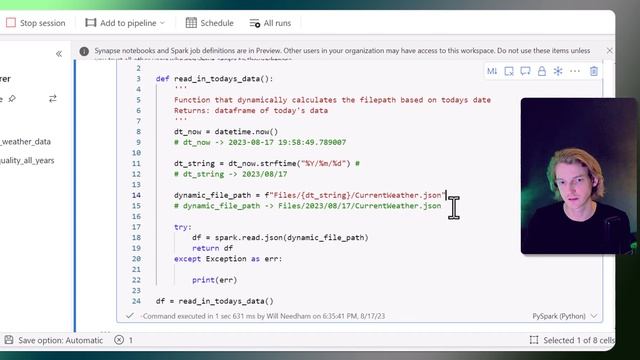
Task: Click the cell toolbar icon beside M↓
Action: (x=509, y=71)
